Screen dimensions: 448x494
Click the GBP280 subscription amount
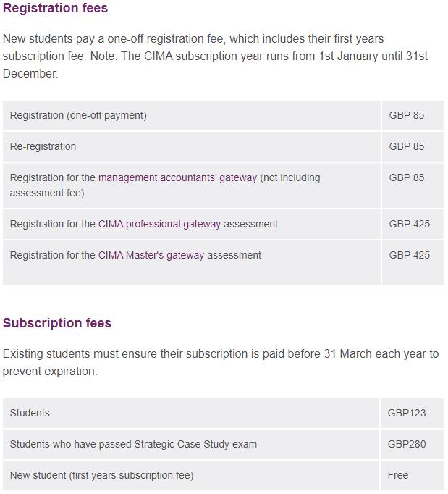tap(407, 444)
